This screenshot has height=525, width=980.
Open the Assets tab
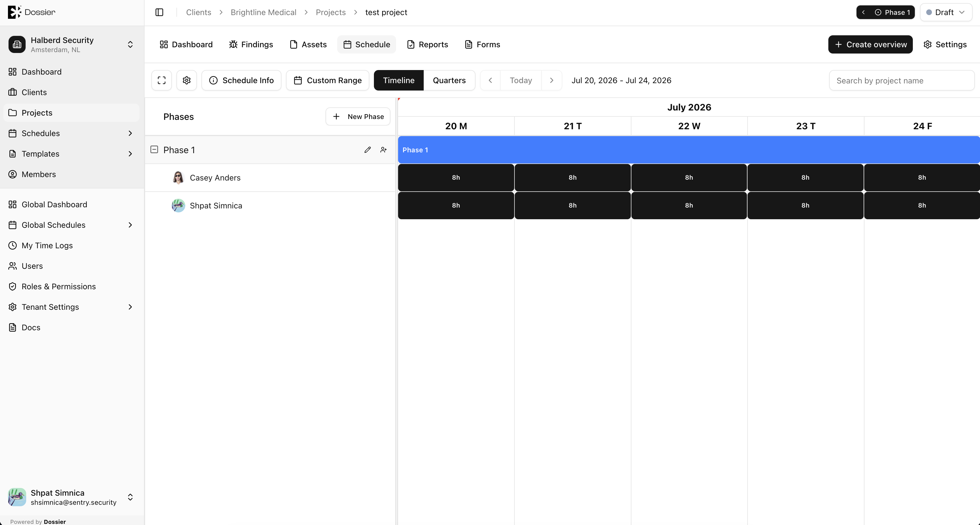308,44
